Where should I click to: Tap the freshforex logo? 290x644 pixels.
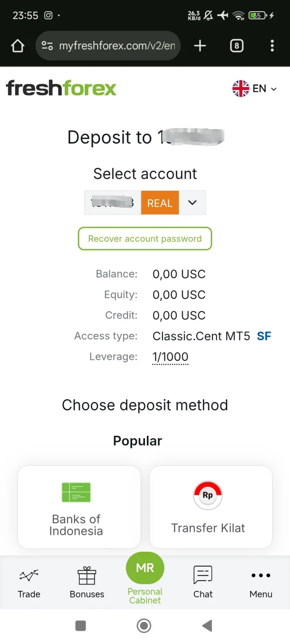[x=61, y=88]
